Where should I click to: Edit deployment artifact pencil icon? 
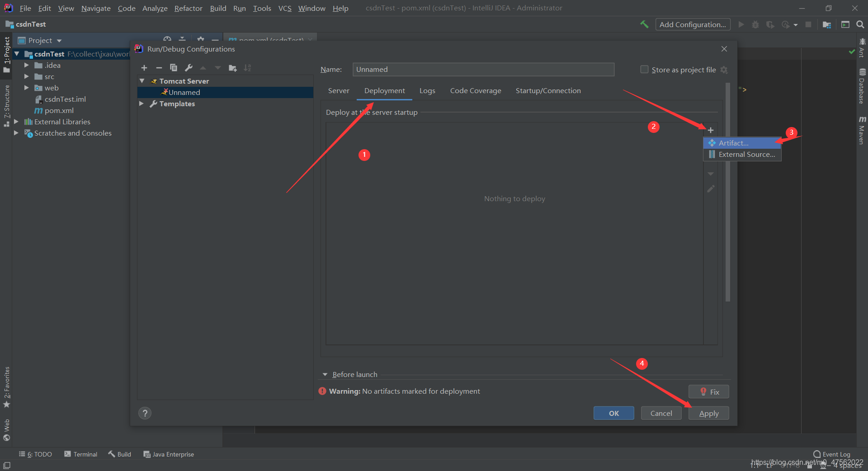(711, 189)
